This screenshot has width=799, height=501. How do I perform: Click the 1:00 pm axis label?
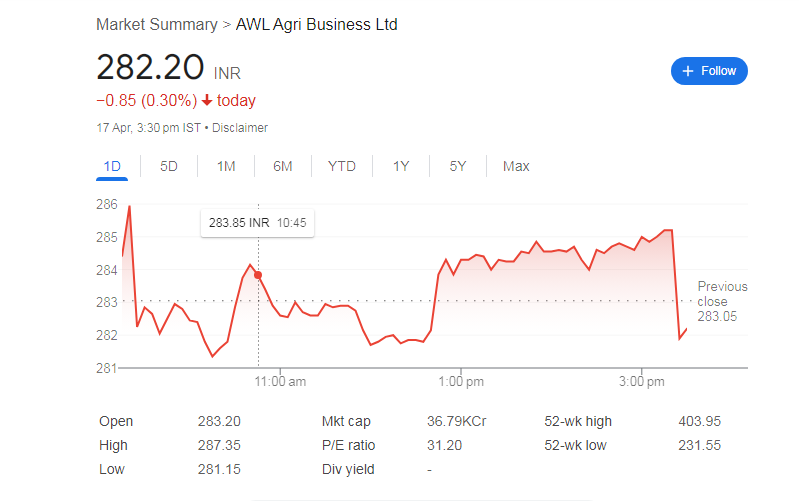(461, 381)
